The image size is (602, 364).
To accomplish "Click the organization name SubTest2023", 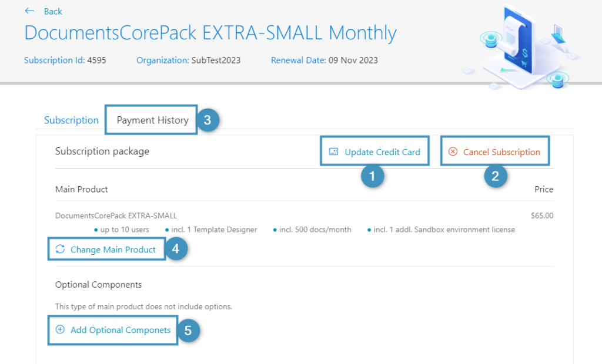I will [x=216, y=60].
